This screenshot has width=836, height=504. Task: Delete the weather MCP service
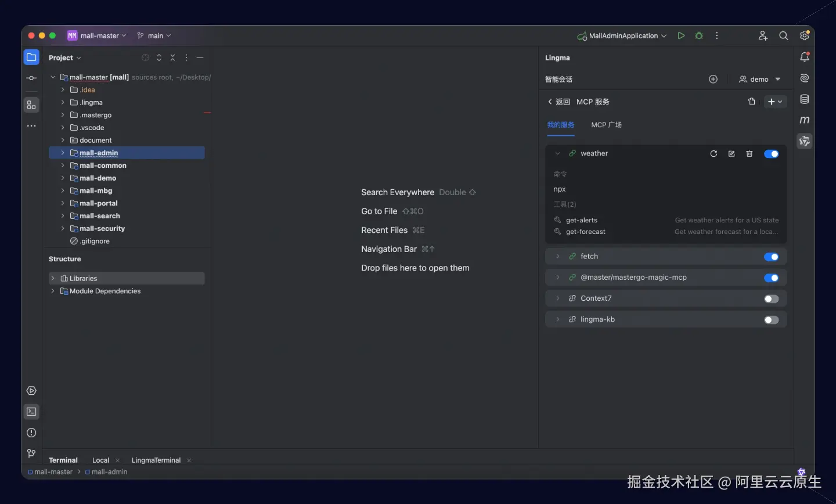749,154
